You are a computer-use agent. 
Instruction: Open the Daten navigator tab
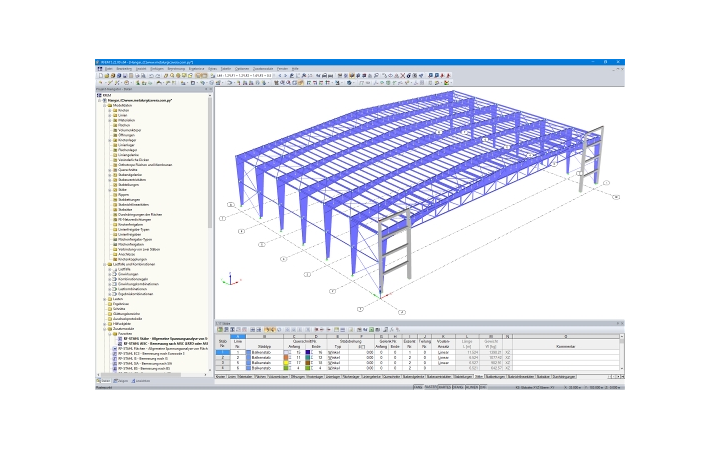click(104, 381)
